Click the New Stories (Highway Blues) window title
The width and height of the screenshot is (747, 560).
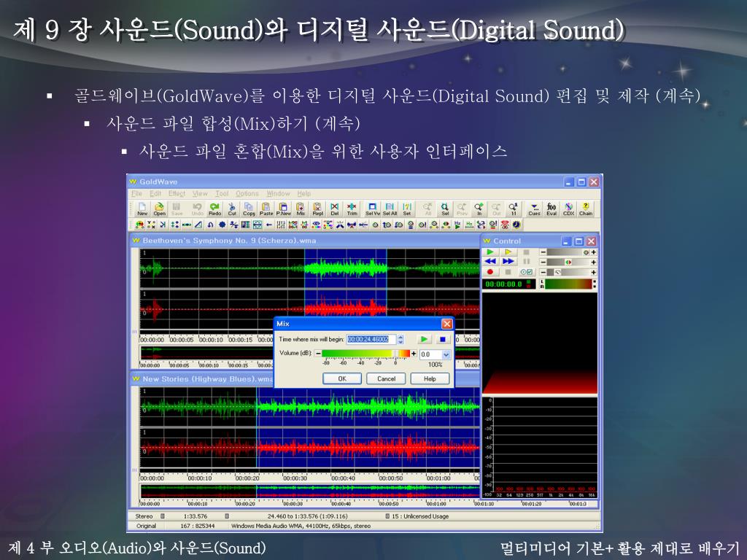pyautogui.click(x=208, y=379)
